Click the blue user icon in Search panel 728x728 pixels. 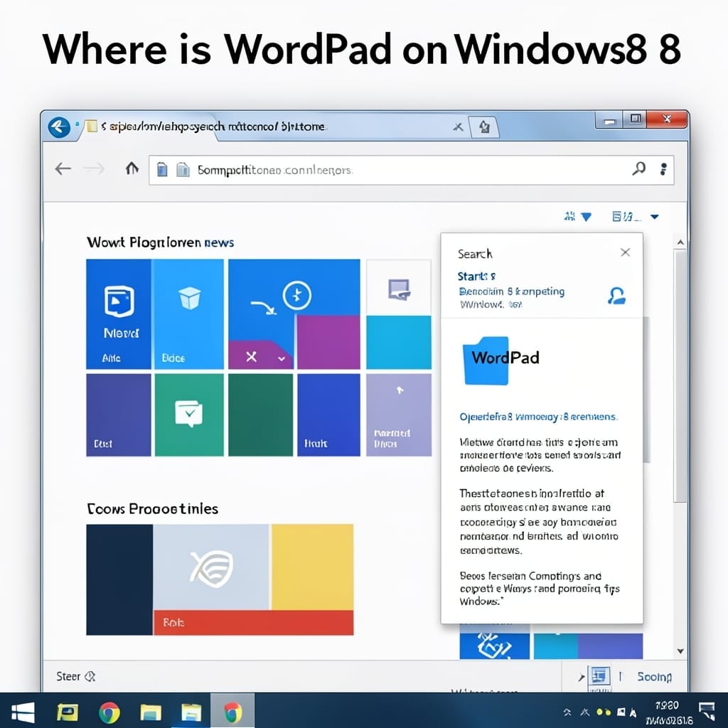coord(616,296)
